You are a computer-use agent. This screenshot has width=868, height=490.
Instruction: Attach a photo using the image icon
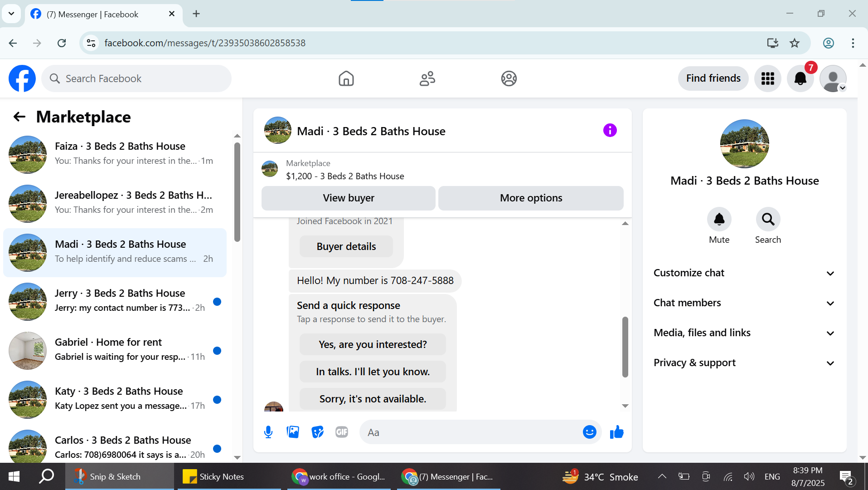point(293,432)
